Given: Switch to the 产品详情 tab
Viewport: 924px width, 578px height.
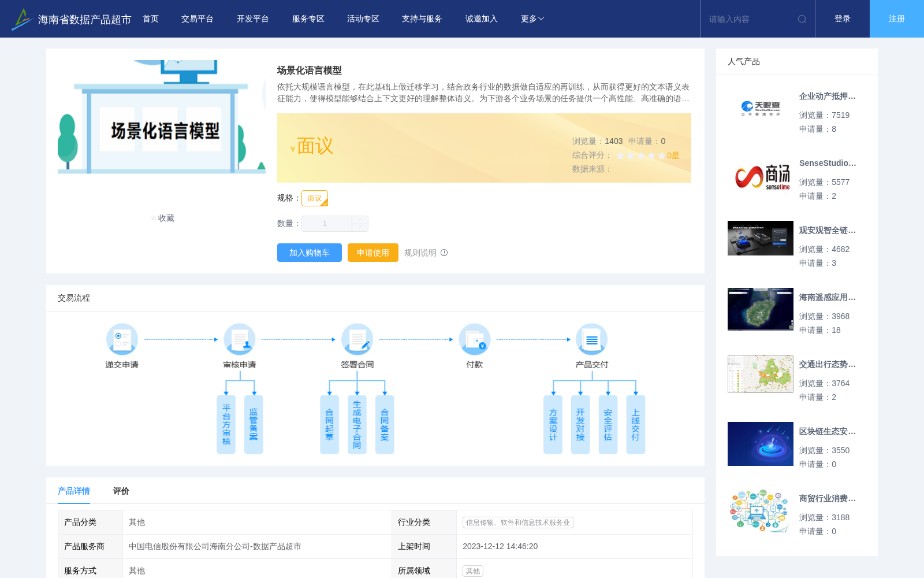Looking at the screenshot, I should 74,491.
